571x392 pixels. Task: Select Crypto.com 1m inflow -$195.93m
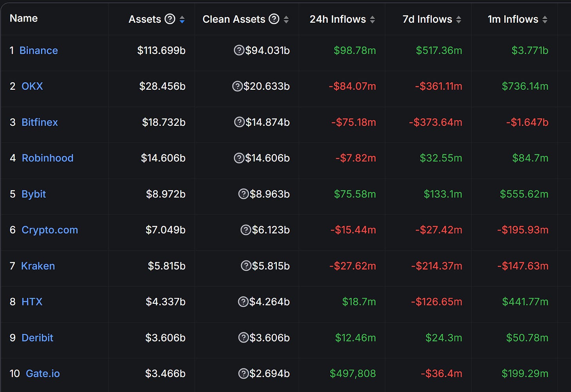pyautogui.click(x=523, y=230)
